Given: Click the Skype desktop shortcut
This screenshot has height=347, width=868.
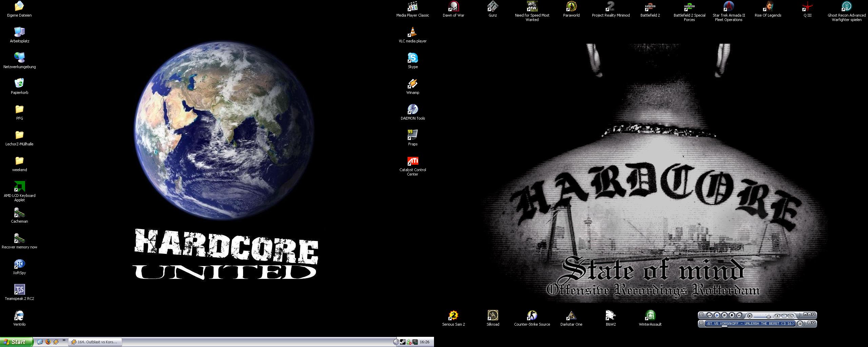Looking at the screenshot, I should 413,61.
